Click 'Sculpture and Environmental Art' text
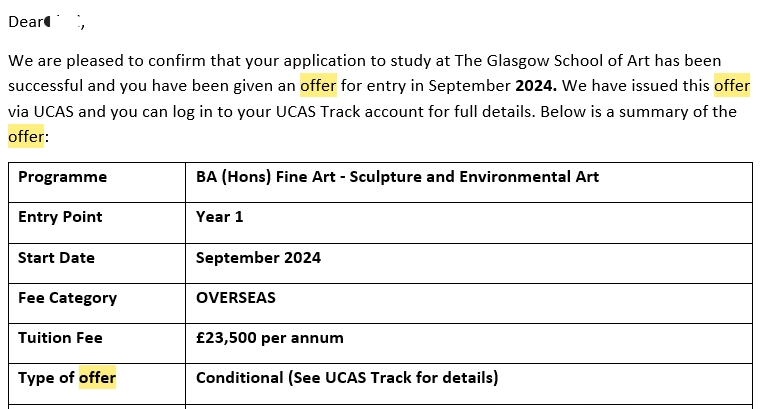The height and width of the screenshot is (409, 772). click(474, 177)
